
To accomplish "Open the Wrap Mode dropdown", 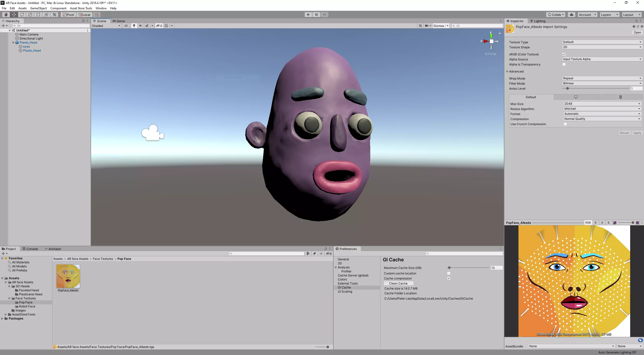I will (x=602, y=78).
